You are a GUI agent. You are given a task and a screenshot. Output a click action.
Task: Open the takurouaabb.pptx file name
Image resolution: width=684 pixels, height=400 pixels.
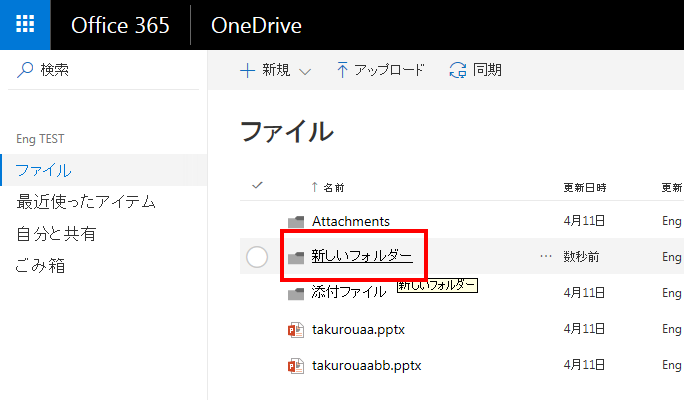pos(366,366)
